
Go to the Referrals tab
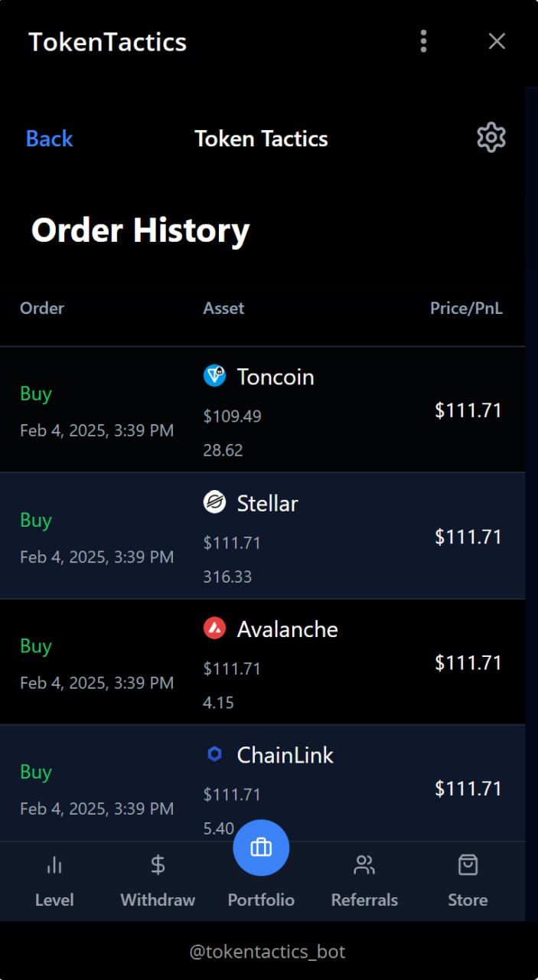pyautogui.click(x=364, y=880)
